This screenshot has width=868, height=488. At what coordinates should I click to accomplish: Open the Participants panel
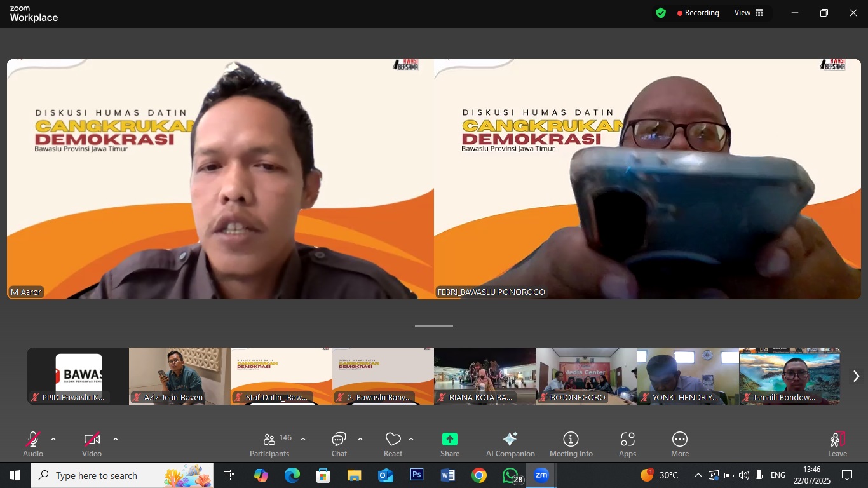[x=270, y=444]
